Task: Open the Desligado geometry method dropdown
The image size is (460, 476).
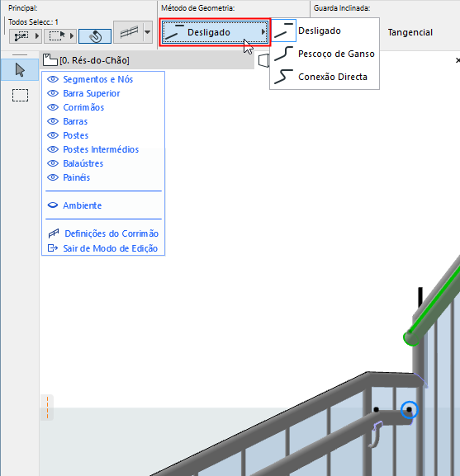Action: tap(215, 32)
